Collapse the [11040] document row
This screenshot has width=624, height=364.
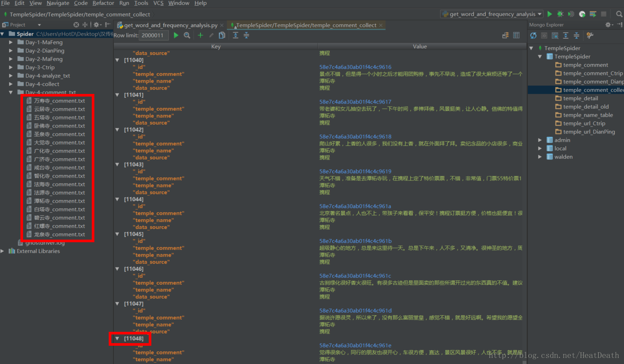click(117, 60)
